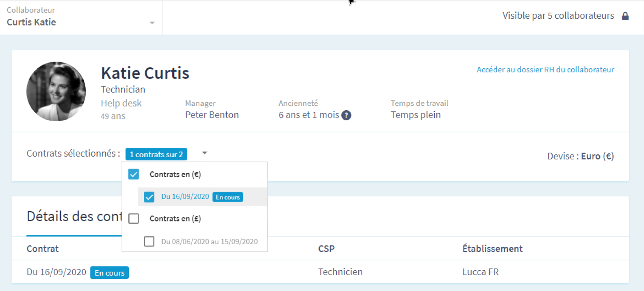Open 'Accéder au dossier RH du collaborateur' link
Image resolution: width=644 pixels, height=291 pixels.
click(545, 70)
